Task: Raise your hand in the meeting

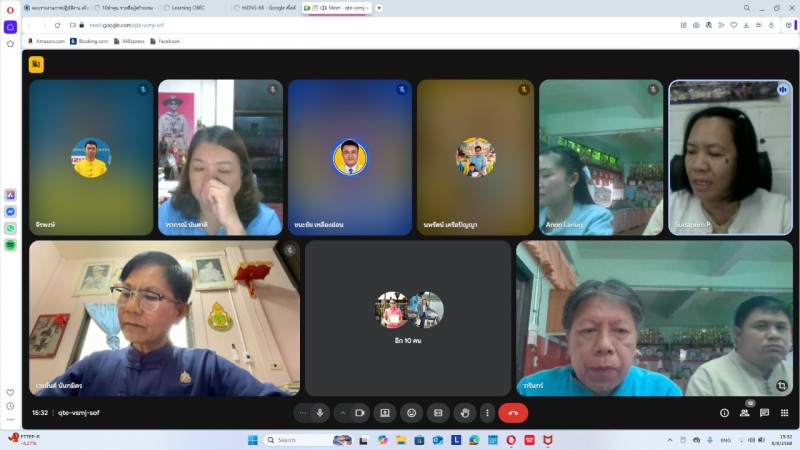Action: 465,413
